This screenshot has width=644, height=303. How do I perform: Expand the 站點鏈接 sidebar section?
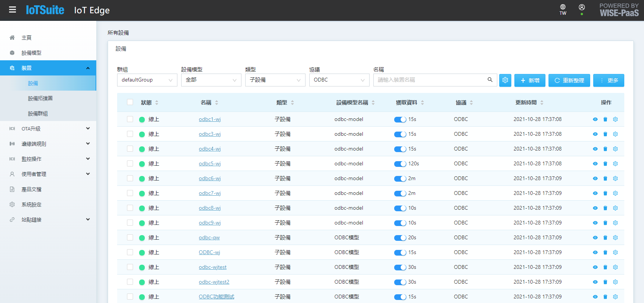point(48,220)
